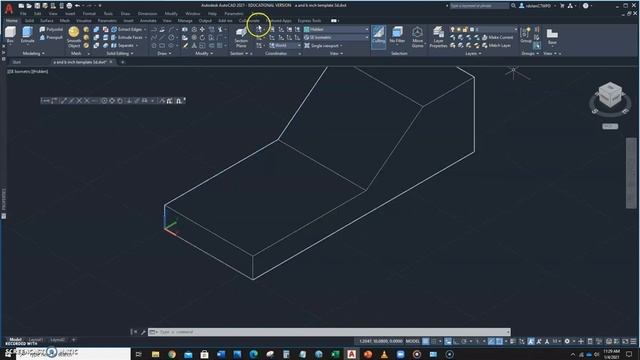Click the Move Gizmo tool
Viewport: 640px width, 360px height.
(x=417, y=37)
